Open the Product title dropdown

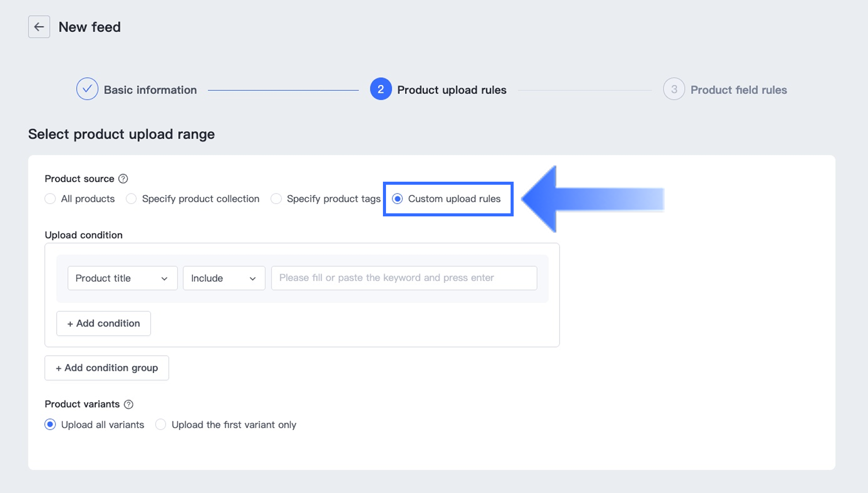122,278
